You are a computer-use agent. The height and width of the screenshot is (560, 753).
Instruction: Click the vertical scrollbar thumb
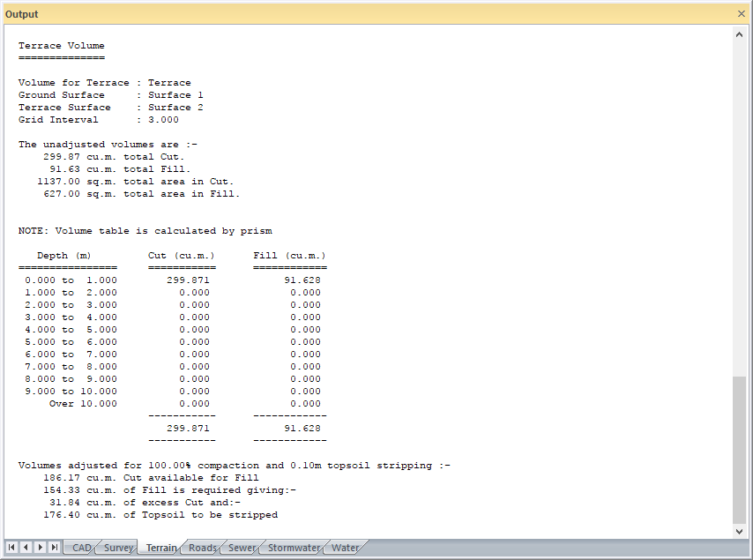point(740,450)
